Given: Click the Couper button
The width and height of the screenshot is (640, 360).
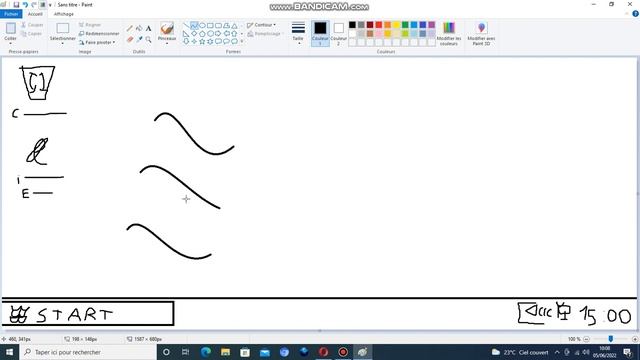Looking at the screenshot, I should [32, 25].
